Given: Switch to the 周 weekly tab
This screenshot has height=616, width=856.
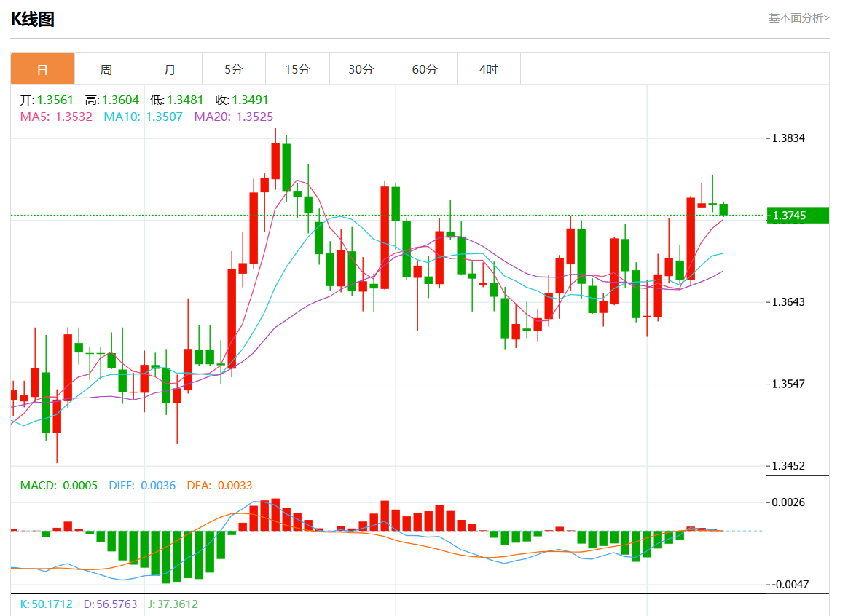Looking at the screenshot, I should pyautogui.click(x=106, y=69).
